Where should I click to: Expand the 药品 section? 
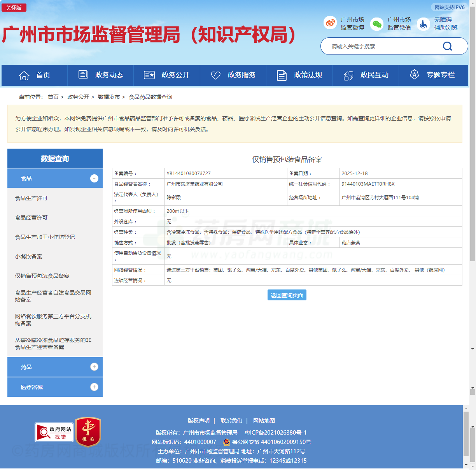(94, 366)
